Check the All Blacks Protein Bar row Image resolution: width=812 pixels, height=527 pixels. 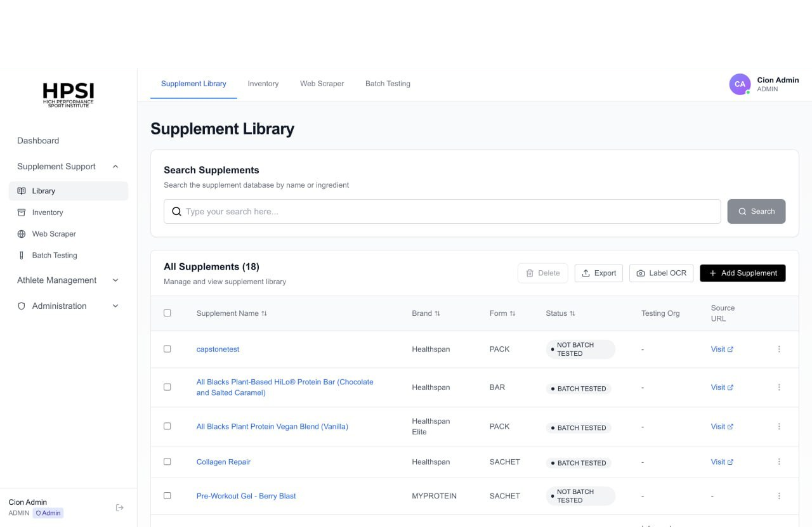point(167,387)
